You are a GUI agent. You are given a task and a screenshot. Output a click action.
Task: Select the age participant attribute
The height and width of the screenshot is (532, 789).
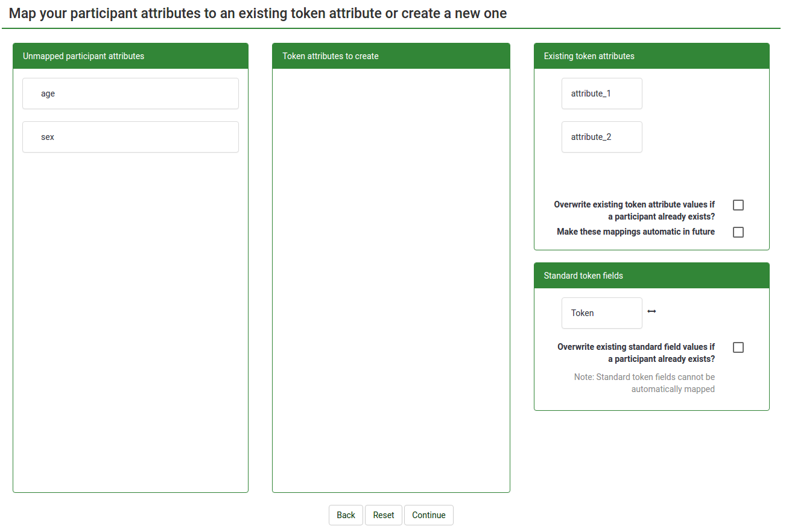(130, 93)
